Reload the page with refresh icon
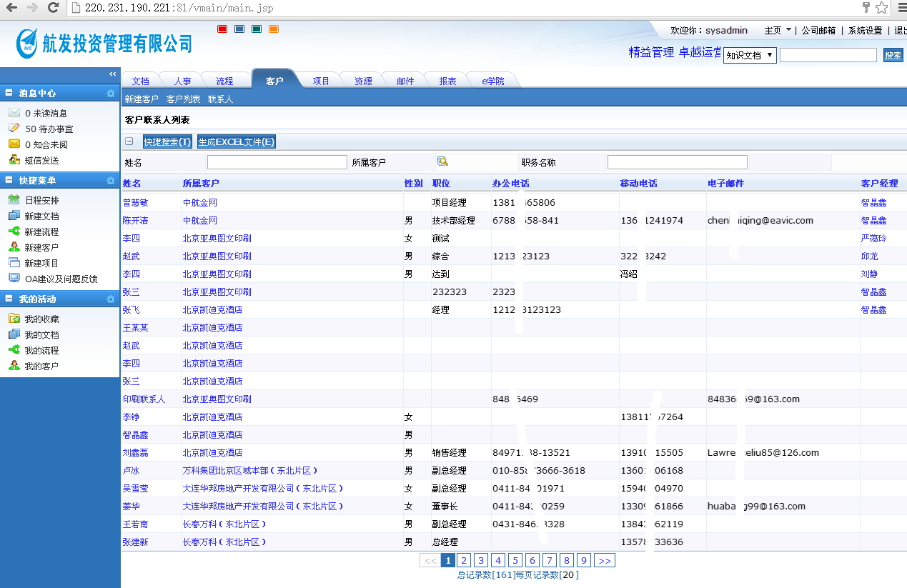Screen dimensions: 907x588 (x=53, y=9)
